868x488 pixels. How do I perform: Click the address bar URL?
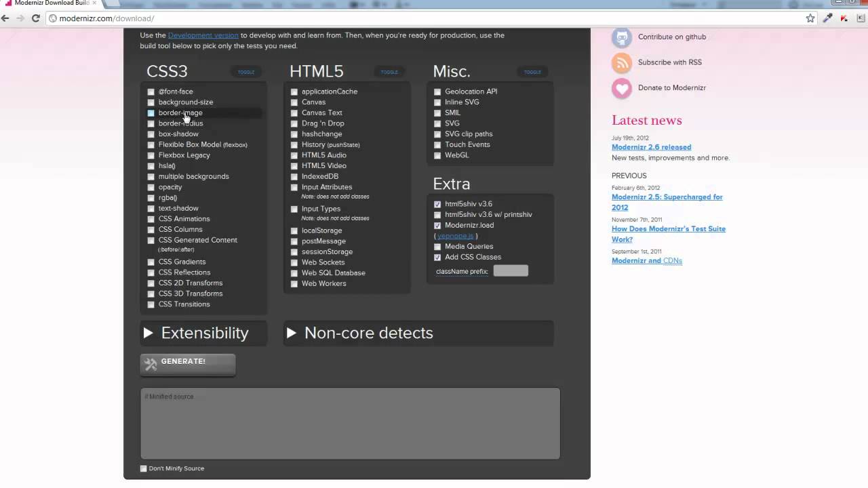click(106, 18)
